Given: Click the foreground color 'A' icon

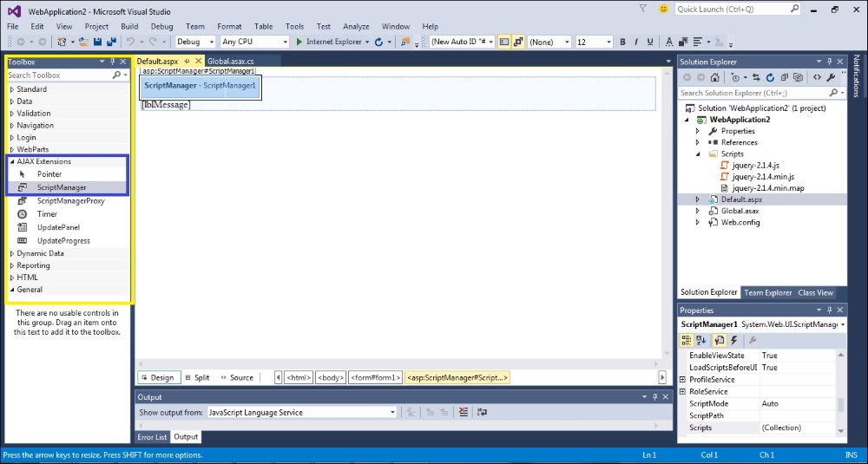Looking at the screenshot, I should point(668,42).
